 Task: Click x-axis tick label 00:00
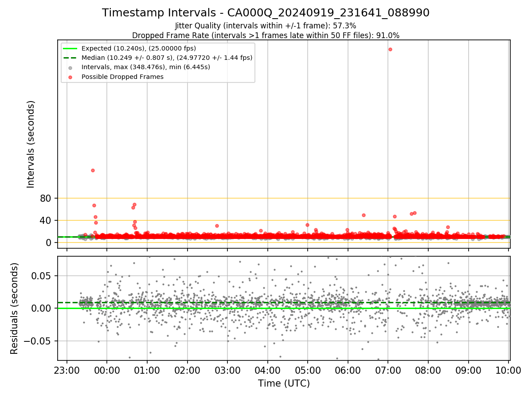tap(107, 371)
